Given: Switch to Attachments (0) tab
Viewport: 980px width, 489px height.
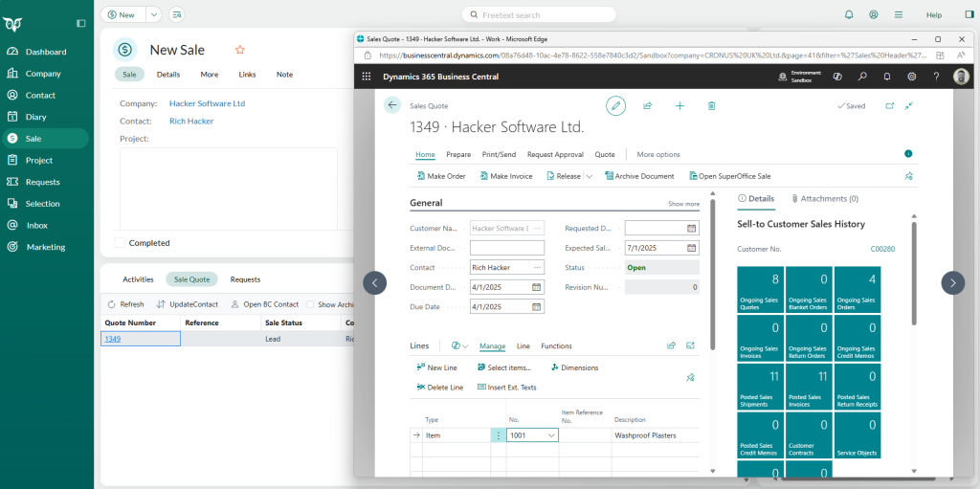Looking at the screenshot, I should tap(825, 198).
